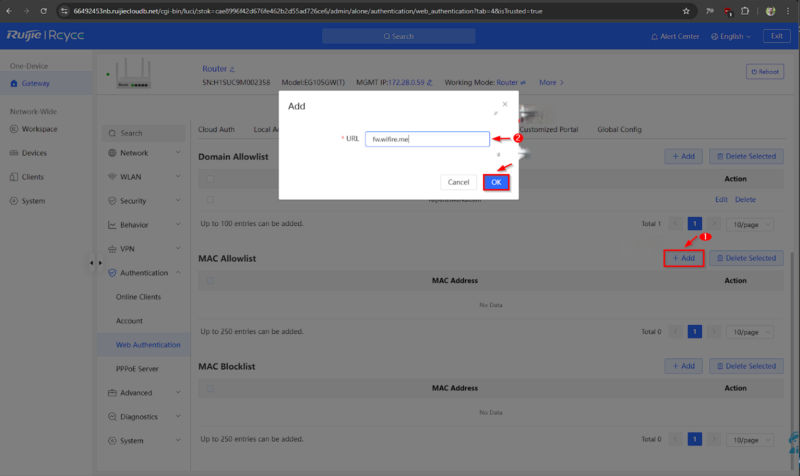Open System in the far-left sidebar
The width and height of the screenshot is (800, 476).
tap(33, 201)
